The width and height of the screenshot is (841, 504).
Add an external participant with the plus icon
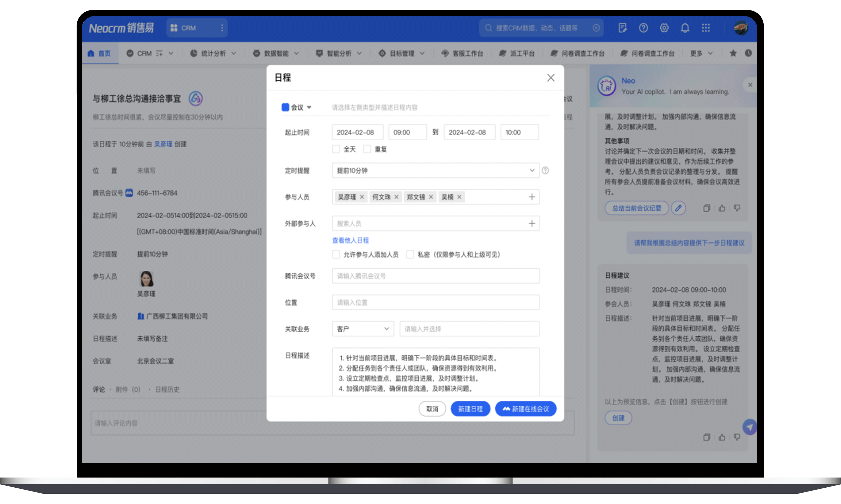point(532,223)
